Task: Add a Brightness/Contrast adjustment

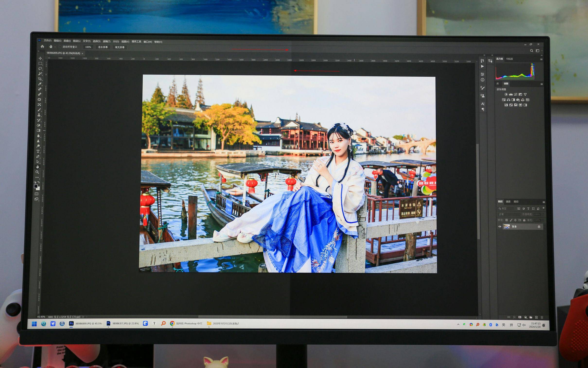Action: [506, 94]
